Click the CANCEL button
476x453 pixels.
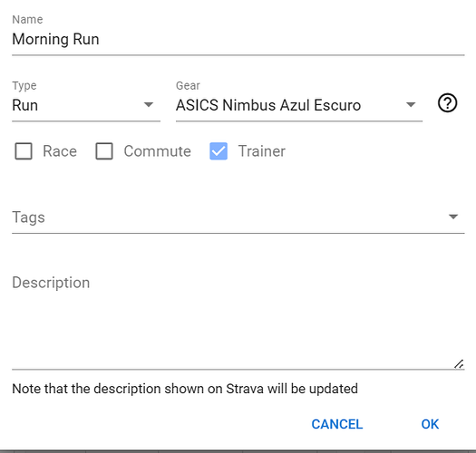click(337, 424)
